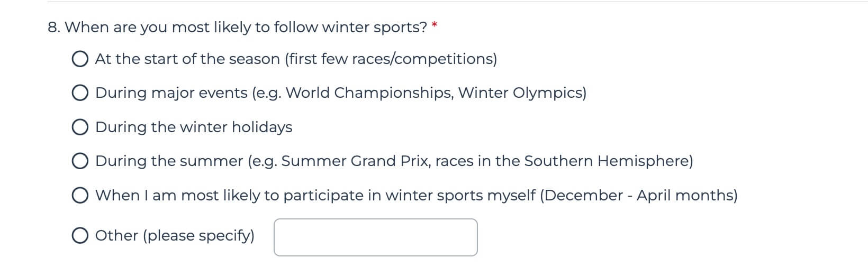Image resolution: width=868 pixels, height=276 pixels.
Task: Click the 'During the winter holidays' label
Action: [194, 127]
